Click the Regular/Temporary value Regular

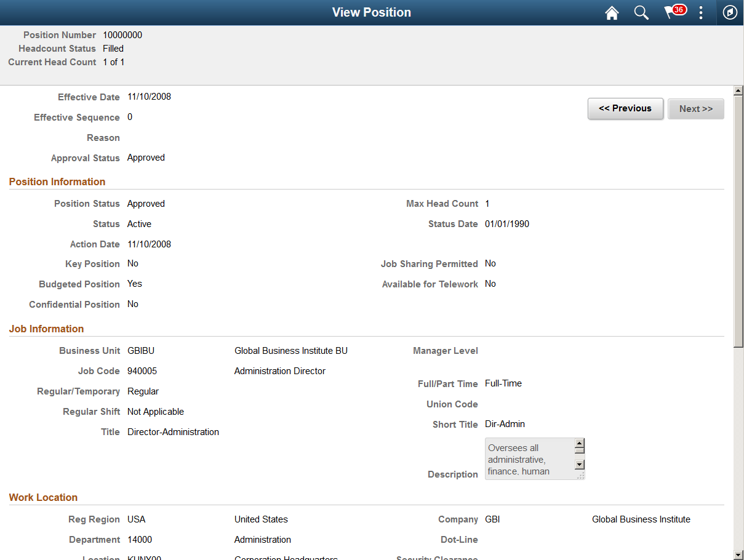tap(143, 391)
